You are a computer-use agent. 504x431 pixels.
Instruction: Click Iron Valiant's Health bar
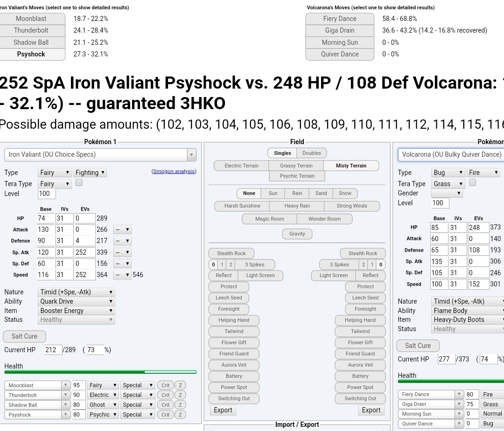pos(100,372)
